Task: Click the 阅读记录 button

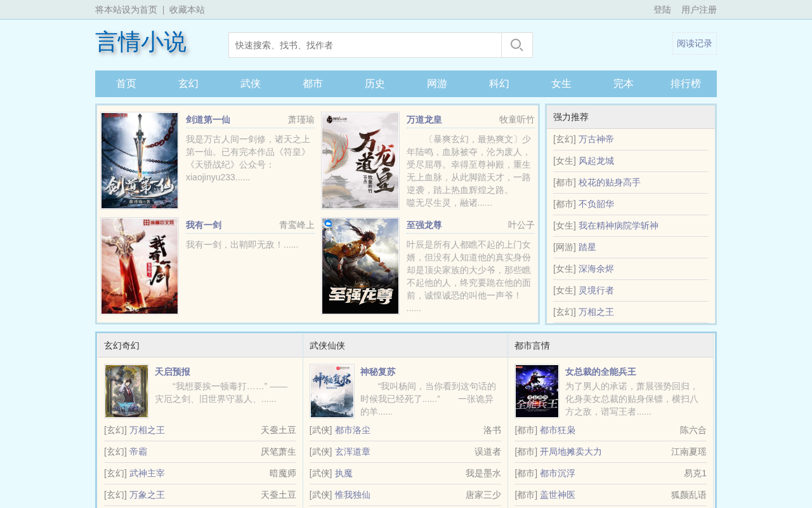Action: pos(695,44)
